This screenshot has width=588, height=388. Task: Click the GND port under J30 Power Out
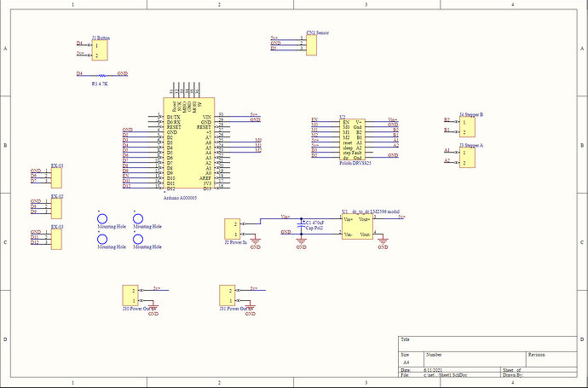tap(153, 310)
